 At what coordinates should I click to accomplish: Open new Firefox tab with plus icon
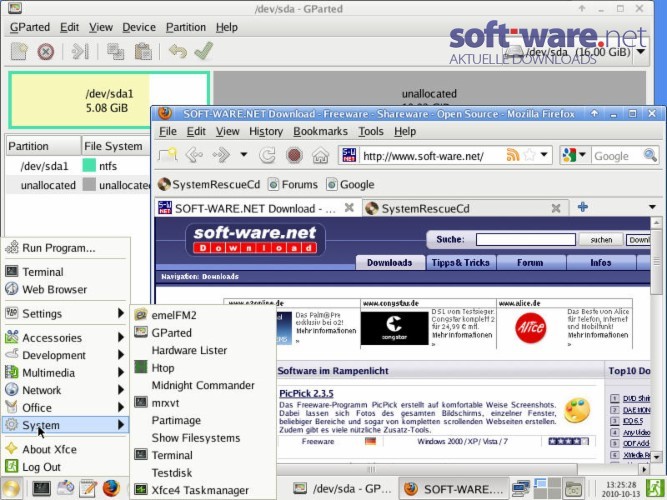pos(583,207)
